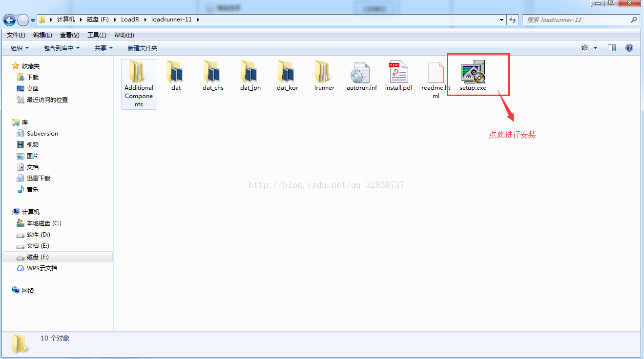Minimize the Explorer window

598,3
